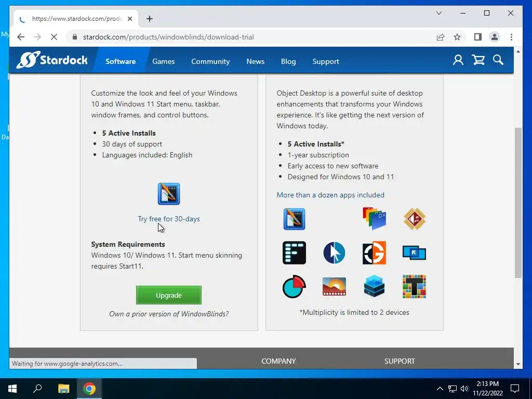
Task: Click the colorful tiles T app icon
Action: pos(414,287)
